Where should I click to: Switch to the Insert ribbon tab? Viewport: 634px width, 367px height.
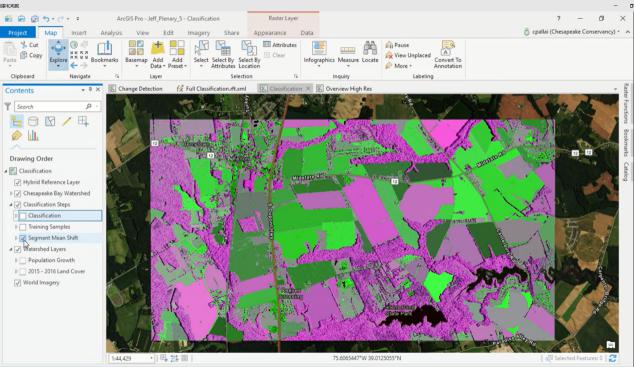tap(79, 33)
